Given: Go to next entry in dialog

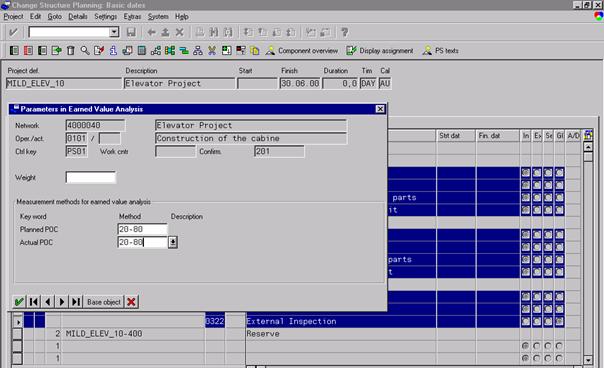Looking at the screenshot, I should 62,302.
